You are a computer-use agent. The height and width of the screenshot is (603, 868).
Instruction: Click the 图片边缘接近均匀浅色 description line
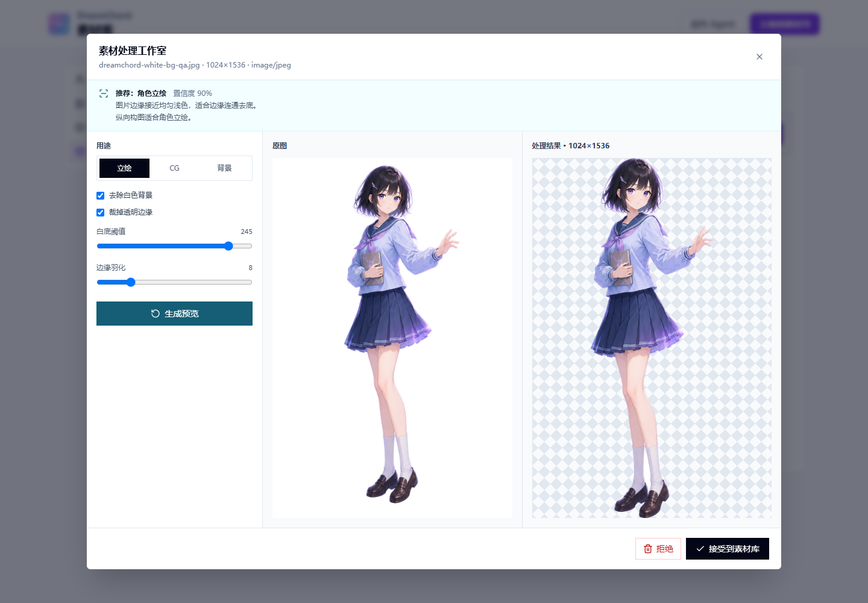tap(188, 106)
